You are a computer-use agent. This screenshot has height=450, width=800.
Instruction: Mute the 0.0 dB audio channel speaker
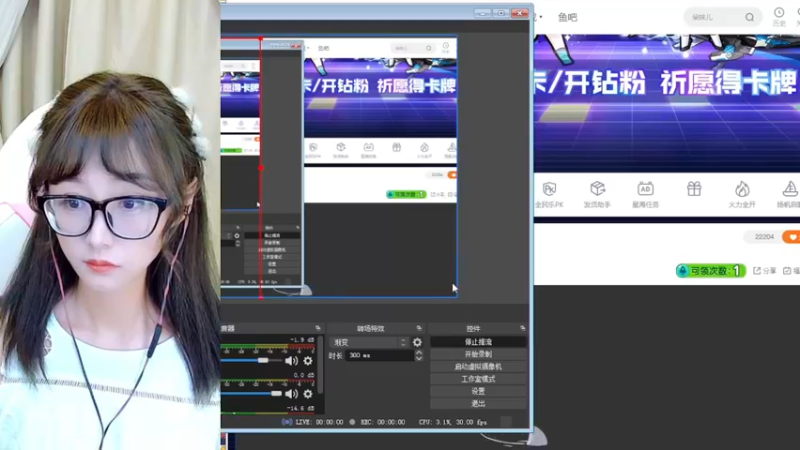(x=291, y=394)
